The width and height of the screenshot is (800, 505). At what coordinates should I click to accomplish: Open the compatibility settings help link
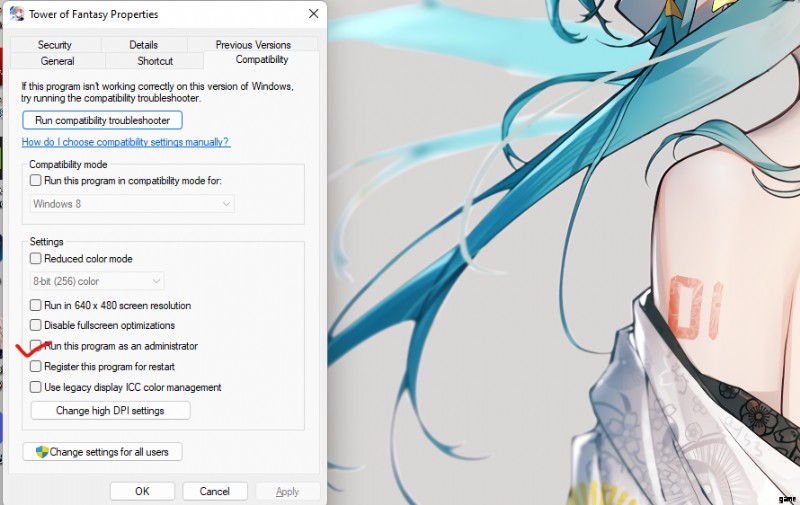(126, 142)
